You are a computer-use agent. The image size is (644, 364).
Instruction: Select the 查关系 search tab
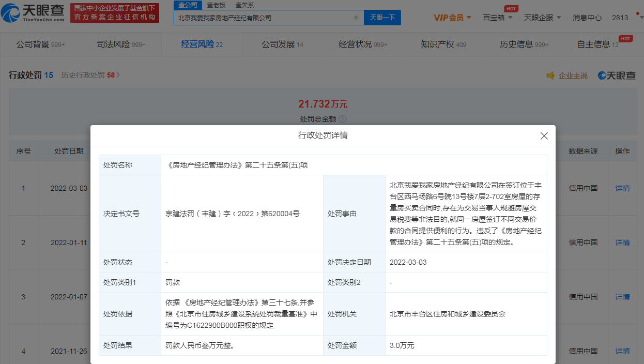[x=244, y=5]
